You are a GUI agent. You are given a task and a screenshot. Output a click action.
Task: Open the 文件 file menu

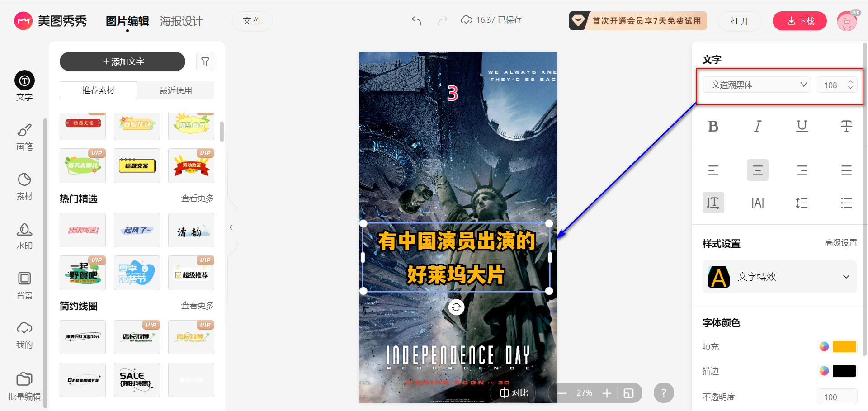(252, 21)
